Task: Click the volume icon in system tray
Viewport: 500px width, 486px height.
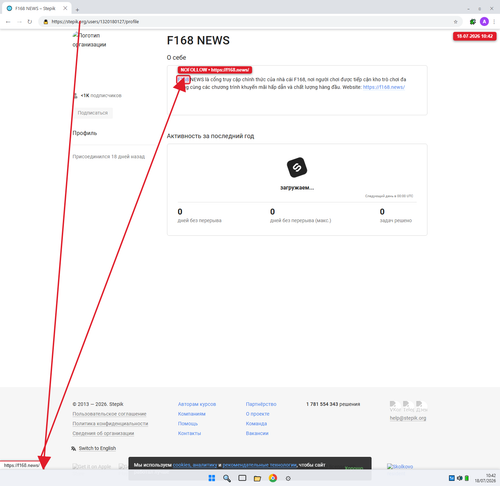Action: pyautogui.click(x=460, y=478)
